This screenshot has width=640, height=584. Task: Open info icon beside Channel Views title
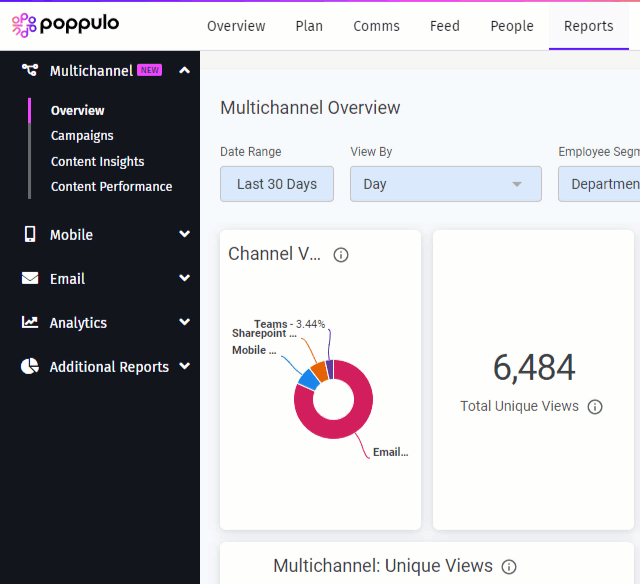(x=341, y=255)
